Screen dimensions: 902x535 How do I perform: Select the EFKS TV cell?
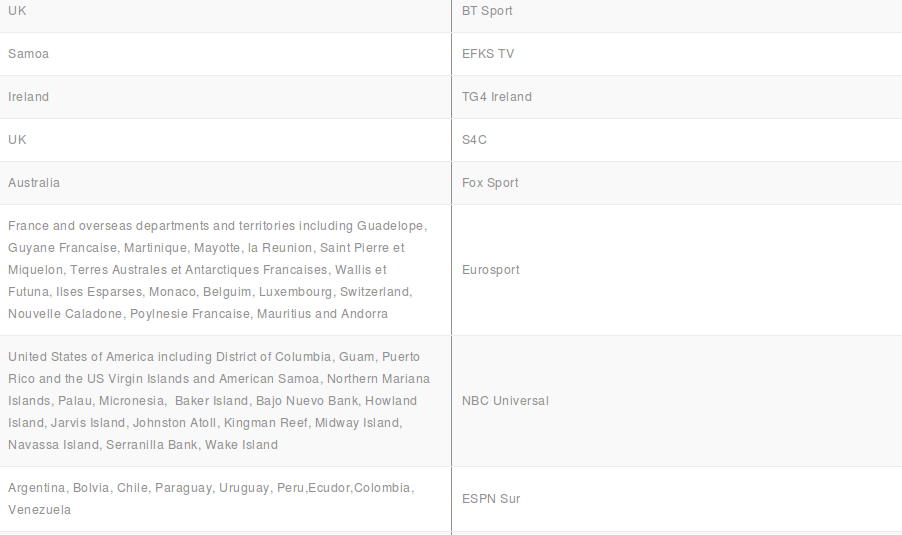tap(488, 54)
